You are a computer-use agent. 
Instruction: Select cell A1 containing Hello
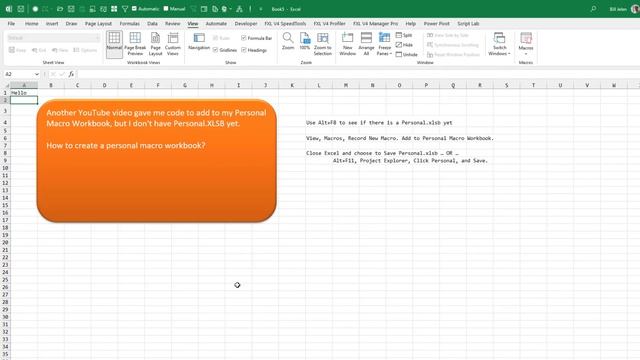[24, 93]
